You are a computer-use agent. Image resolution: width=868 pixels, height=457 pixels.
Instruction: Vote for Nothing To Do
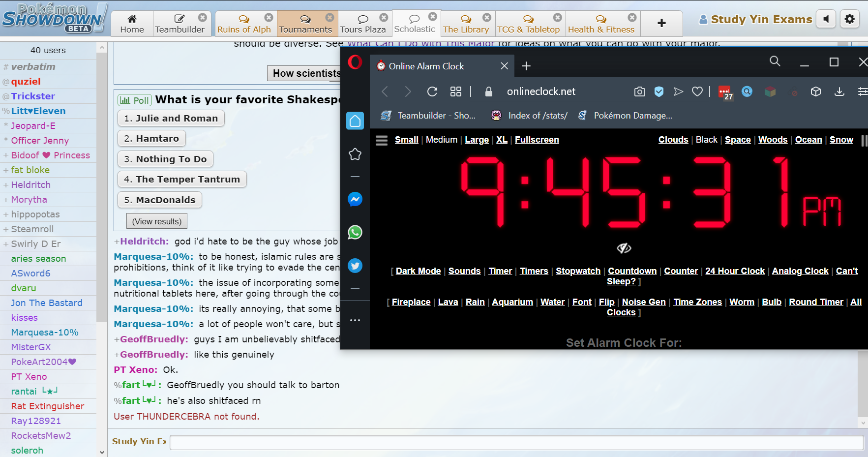[x=165, y=159]
